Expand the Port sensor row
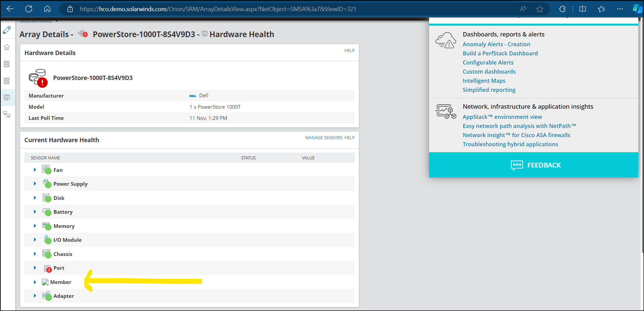Image resolution: width=644 pixels, height=311 pixels. click(x=35, y=268)
